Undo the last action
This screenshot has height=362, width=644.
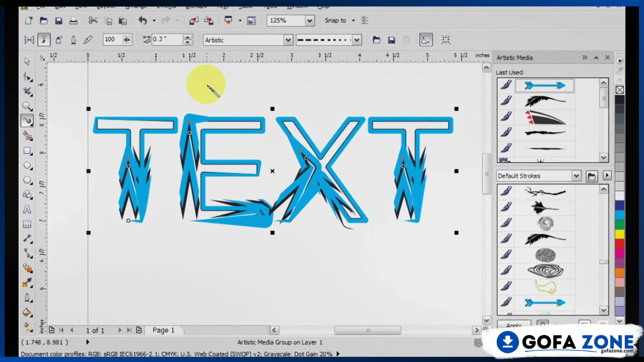[143, 21]
